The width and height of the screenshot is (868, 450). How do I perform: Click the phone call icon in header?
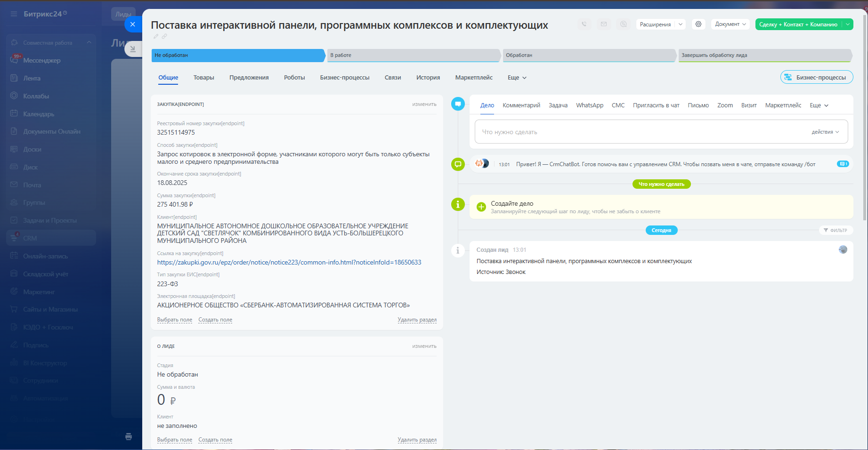click(x=584, y=24)
